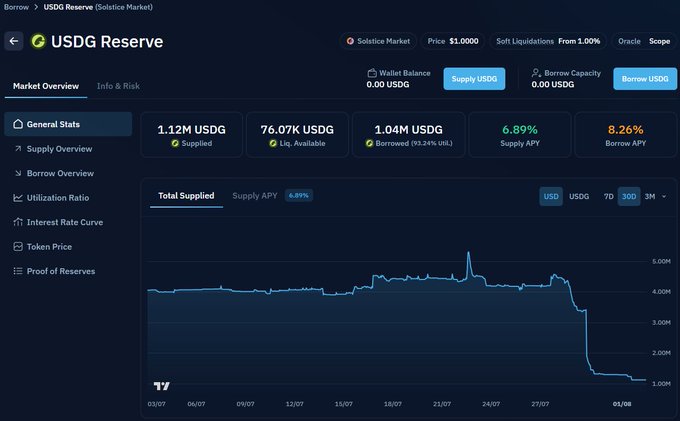Click the icon beside Interest Rate Curve
Image resolution: width=680 pixels, height=421 pixels.
pyautogui.click(x=18, y=222)
